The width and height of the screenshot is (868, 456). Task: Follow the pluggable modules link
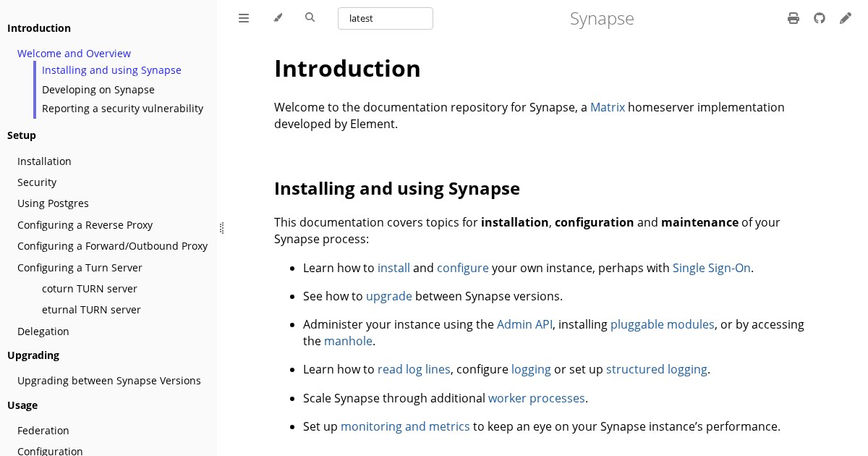click(x=663, y=324)
